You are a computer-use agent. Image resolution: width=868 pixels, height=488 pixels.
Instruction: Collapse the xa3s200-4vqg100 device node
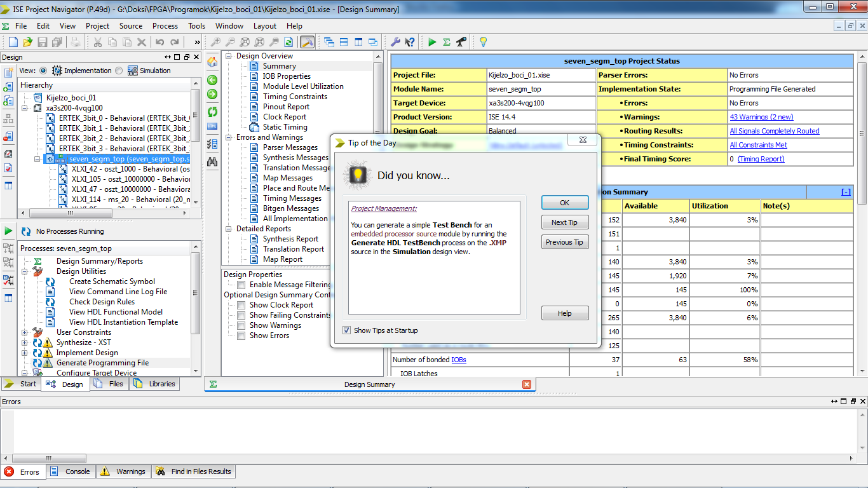[25, 108]
